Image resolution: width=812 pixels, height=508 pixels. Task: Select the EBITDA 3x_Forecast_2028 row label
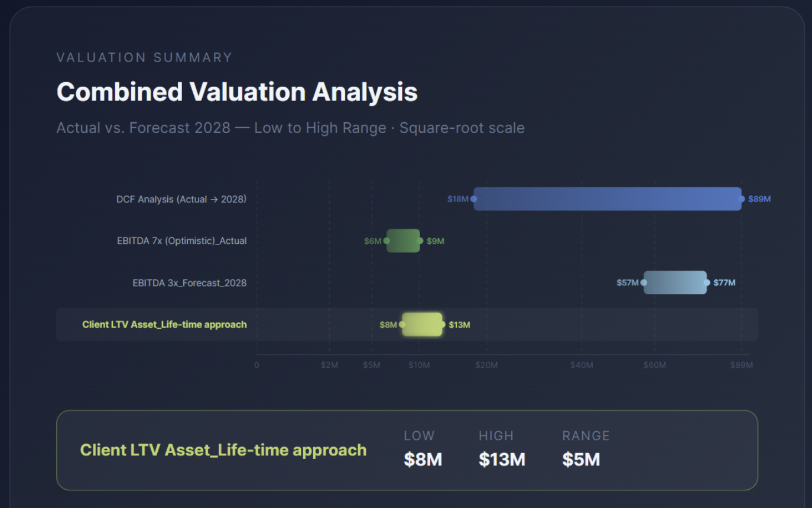coord(190,283)
